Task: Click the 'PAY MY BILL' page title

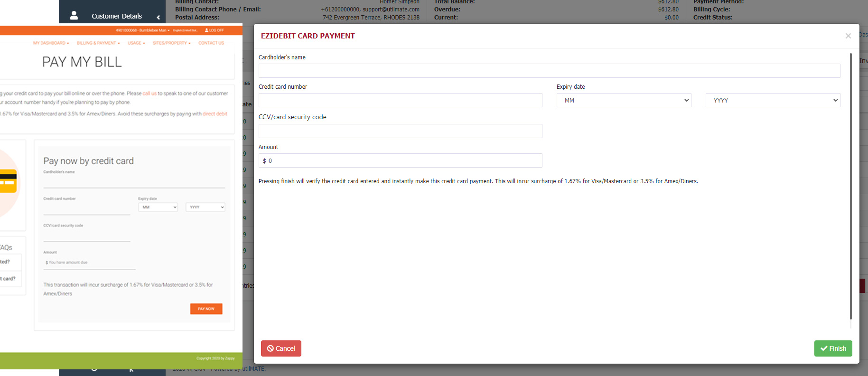Action: pos(82,62)
